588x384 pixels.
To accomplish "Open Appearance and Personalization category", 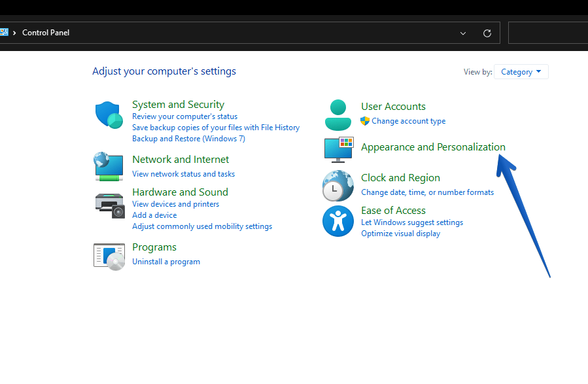I will pos(433,147).
